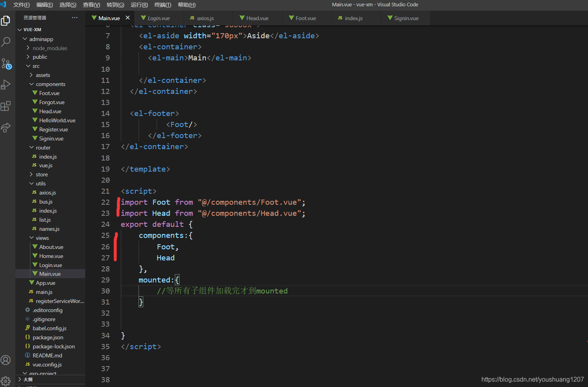Open the 转到(G) menu
Image resolution: width=588 pixels, height=387 pixels.
115,5
